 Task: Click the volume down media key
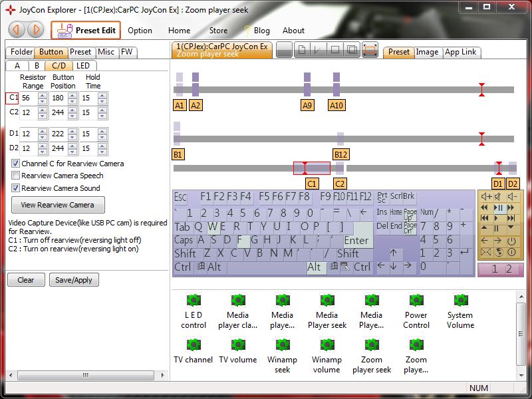[x=512, y=196]
